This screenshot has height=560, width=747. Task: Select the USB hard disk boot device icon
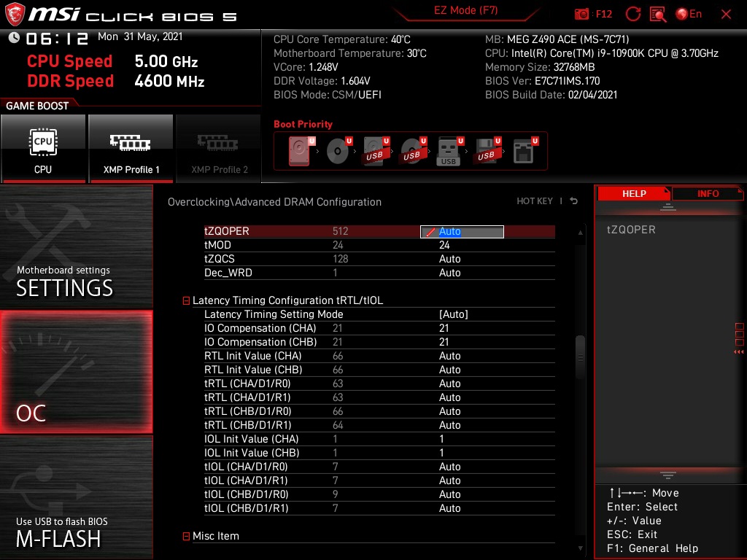(x=376, y=151)
